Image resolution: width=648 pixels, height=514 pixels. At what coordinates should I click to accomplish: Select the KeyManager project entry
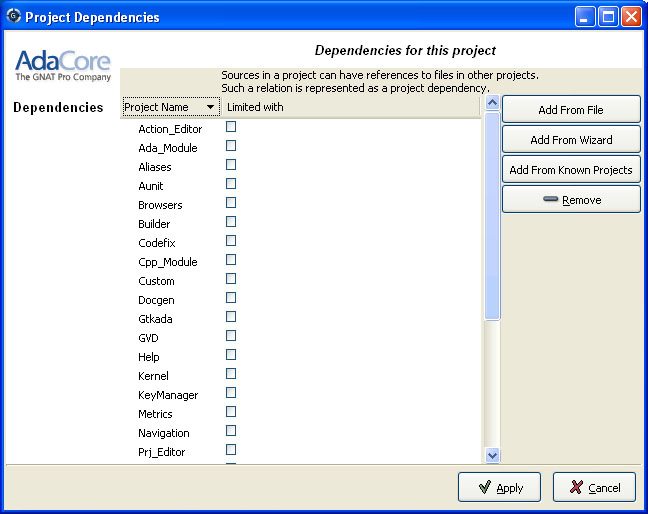tap(168, 395)
